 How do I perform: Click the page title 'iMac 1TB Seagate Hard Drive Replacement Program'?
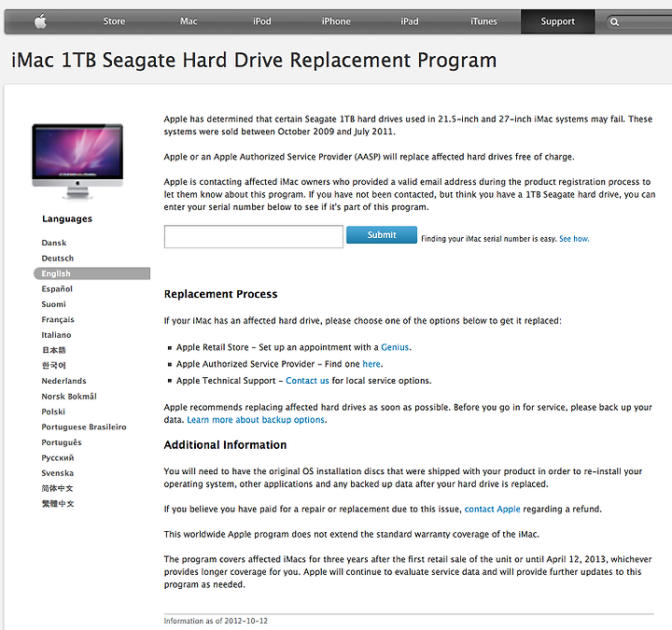(254, 60)
